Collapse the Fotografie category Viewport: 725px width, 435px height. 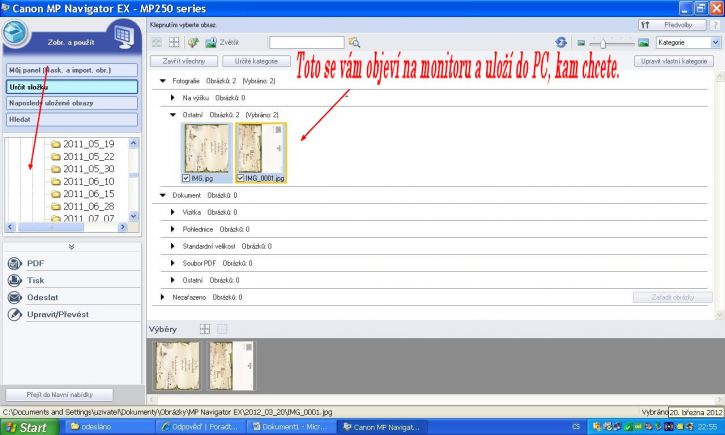pyautogui.click(x=163, y=81)
